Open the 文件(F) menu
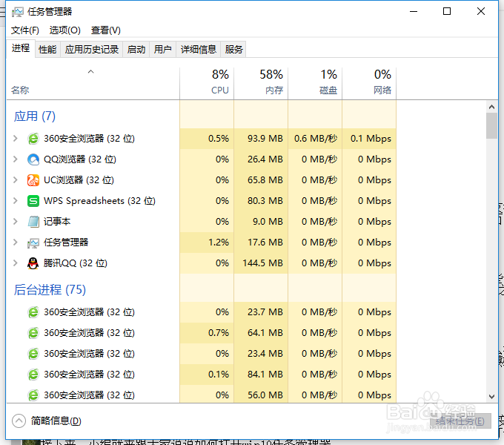 pos(25,30)
